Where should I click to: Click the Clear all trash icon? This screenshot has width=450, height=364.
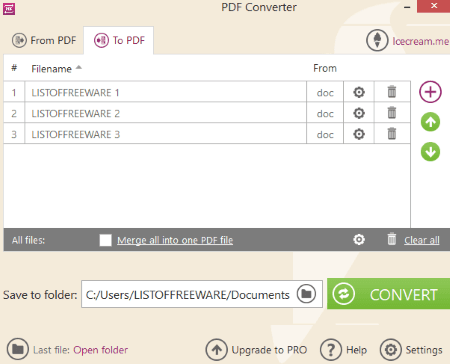coord(392,239)
